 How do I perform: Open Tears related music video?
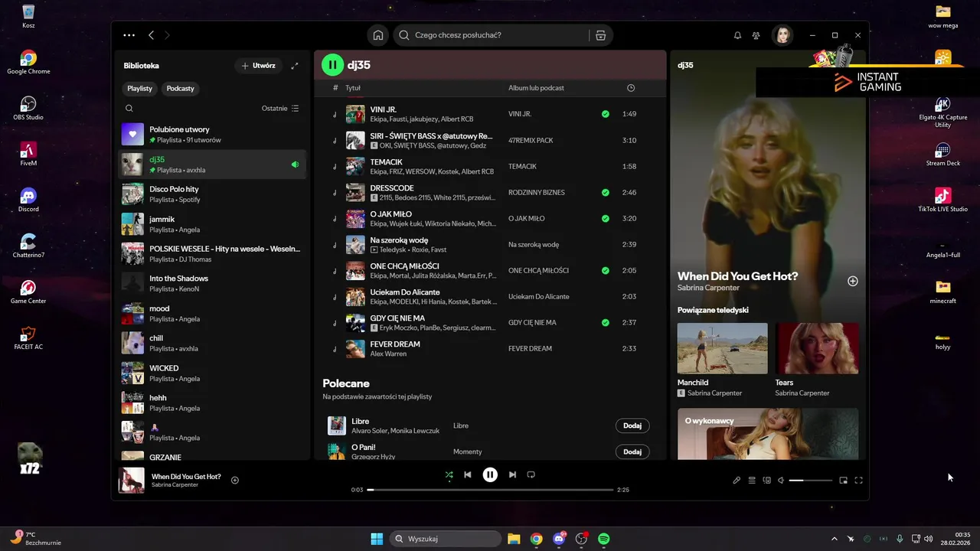(x=817, y=348)
